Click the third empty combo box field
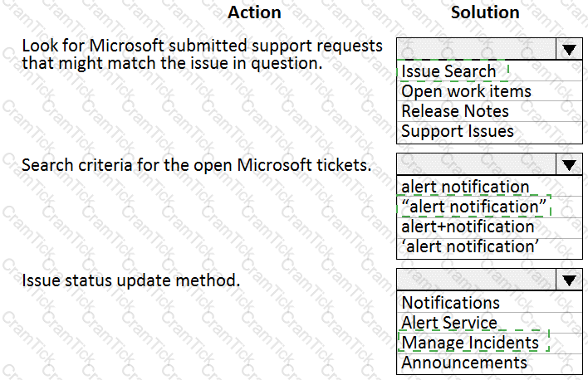Screen dimensions: 588x380 tap(476, 280)
